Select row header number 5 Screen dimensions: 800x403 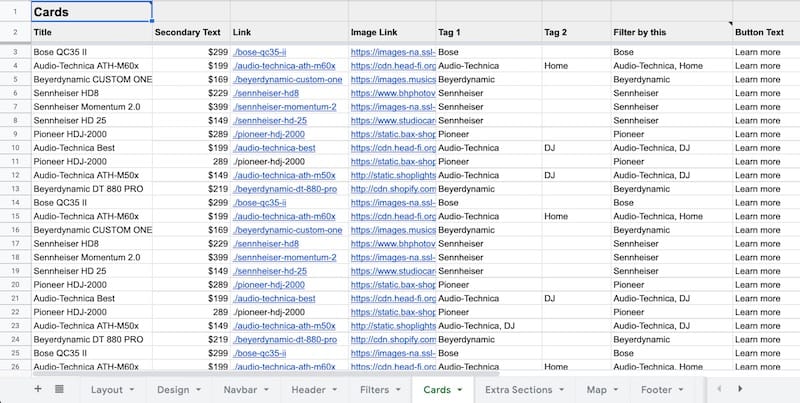click(x=15, y=80)
